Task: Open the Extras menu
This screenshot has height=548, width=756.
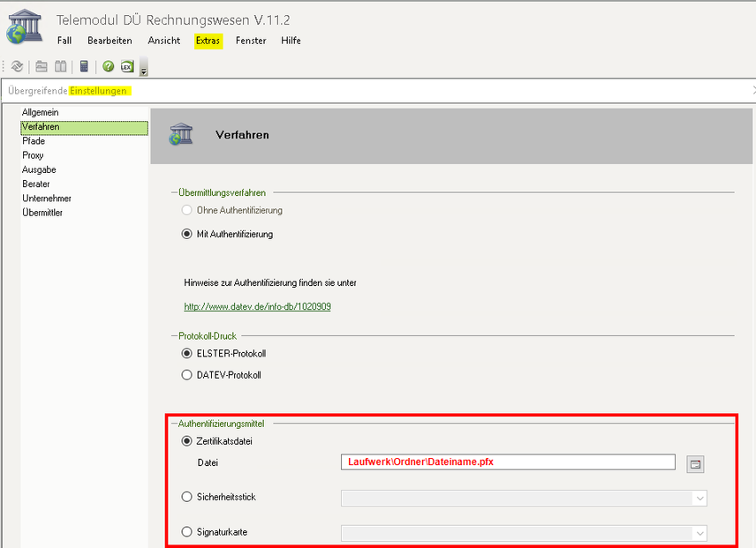Action: (208, 41)
